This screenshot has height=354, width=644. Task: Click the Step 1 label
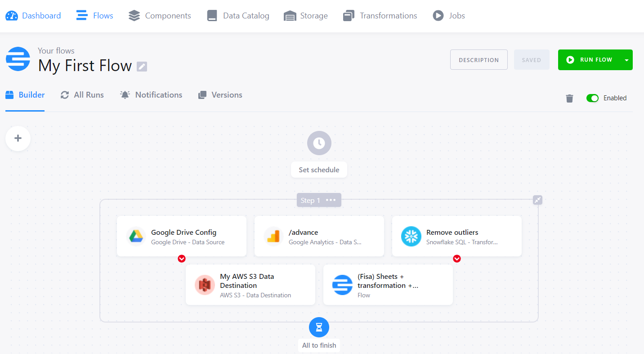pyautogui.click(x=309, y=200)
